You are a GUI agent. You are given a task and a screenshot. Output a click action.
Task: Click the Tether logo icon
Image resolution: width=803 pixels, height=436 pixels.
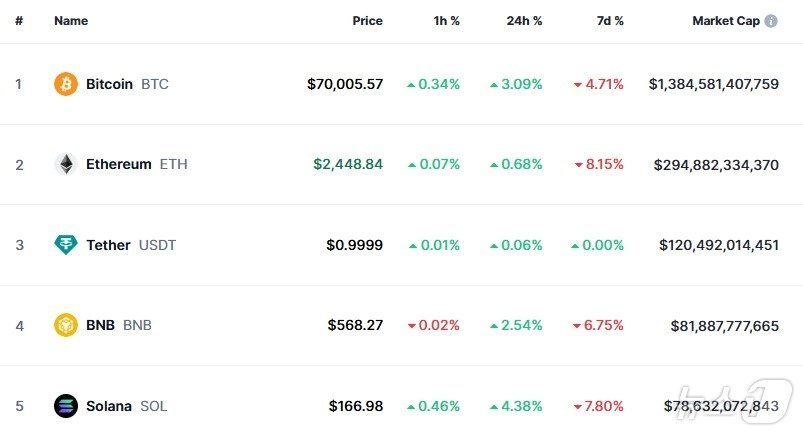coord(66,245)
